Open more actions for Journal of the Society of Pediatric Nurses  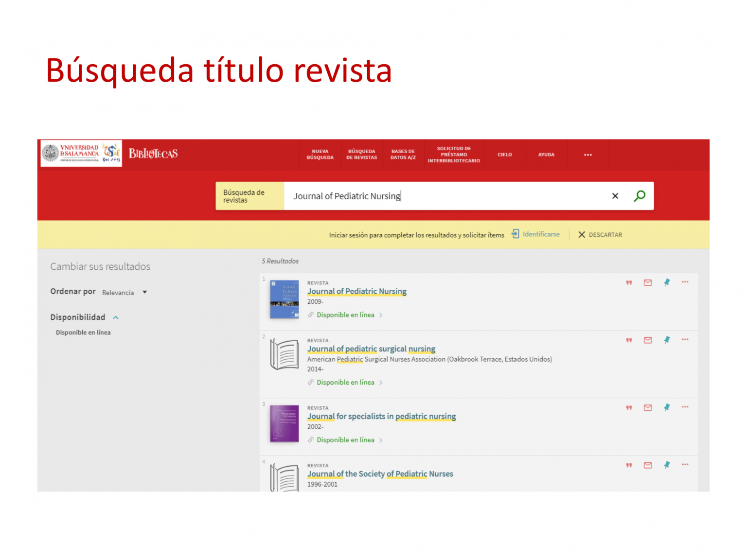(685, 465)
